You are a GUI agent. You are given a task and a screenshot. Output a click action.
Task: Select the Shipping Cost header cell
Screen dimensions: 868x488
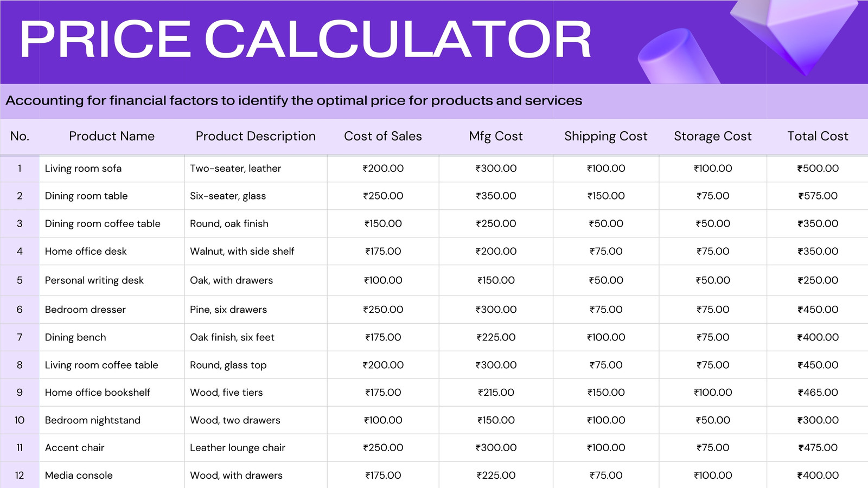pyautogui.click(x=606, y=137)
